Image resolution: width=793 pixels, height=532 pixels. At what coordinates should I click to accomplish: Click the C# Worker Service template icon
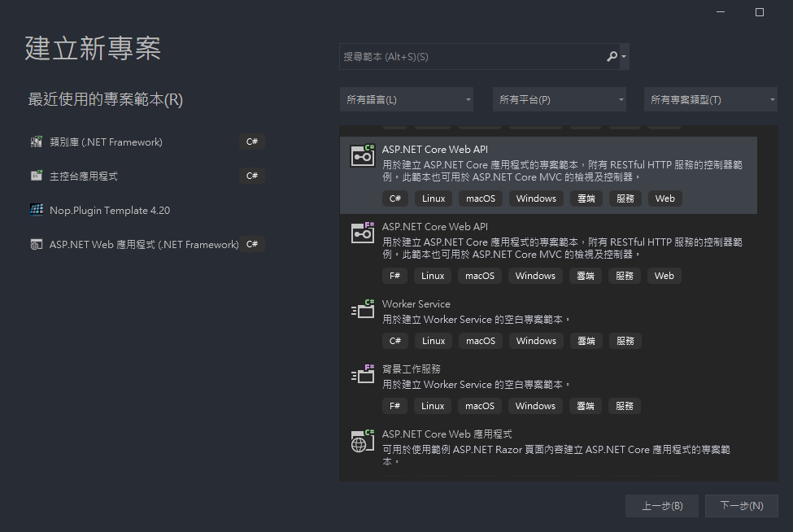(x=363, y=309)
